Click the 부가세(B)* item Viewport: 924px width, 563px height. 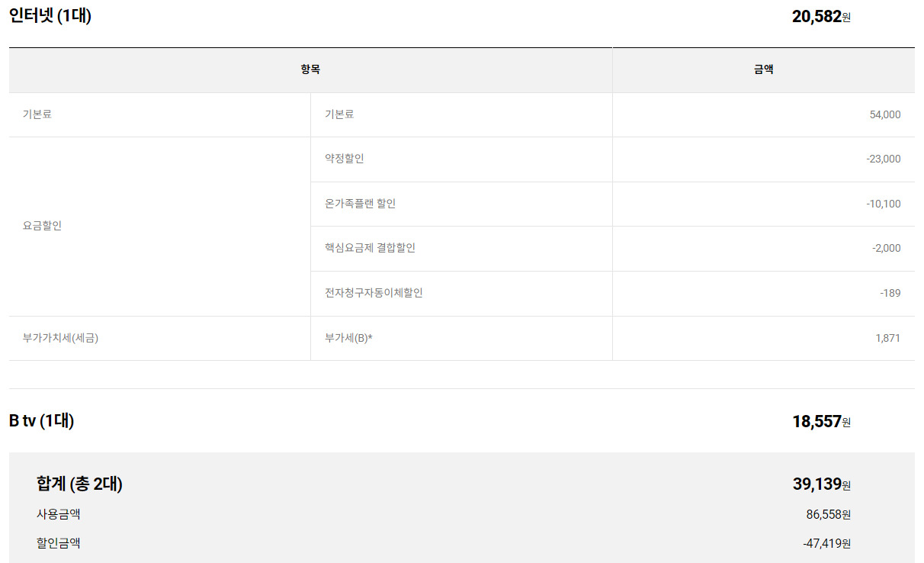[348, 338]
